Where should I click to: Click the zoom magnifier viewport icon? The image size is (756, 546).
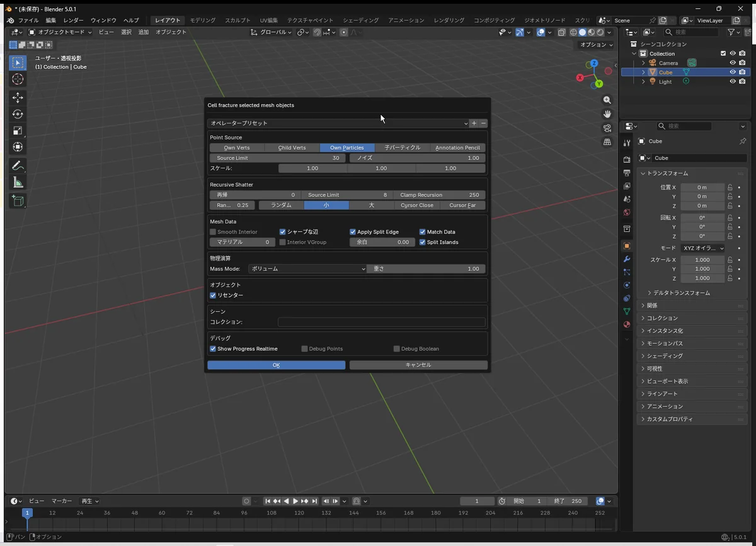pyautogui.click(x=607, y=100)
